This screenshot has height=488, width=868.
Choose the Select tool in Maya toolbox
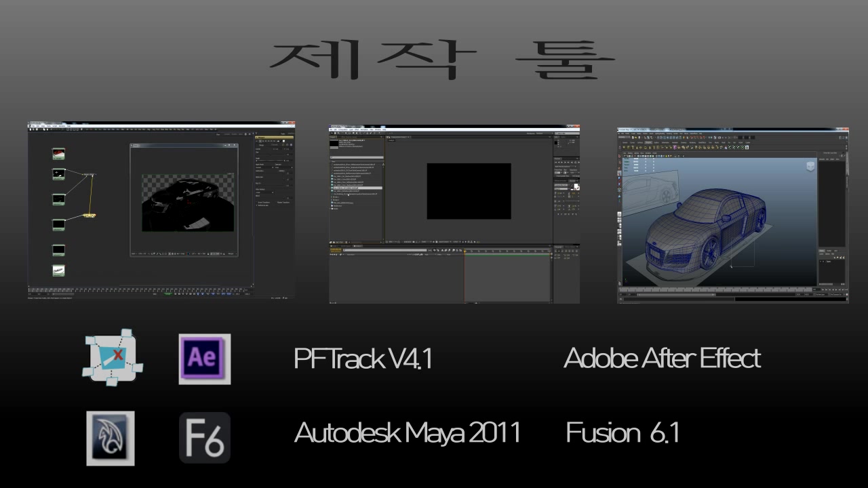[620, 156]
